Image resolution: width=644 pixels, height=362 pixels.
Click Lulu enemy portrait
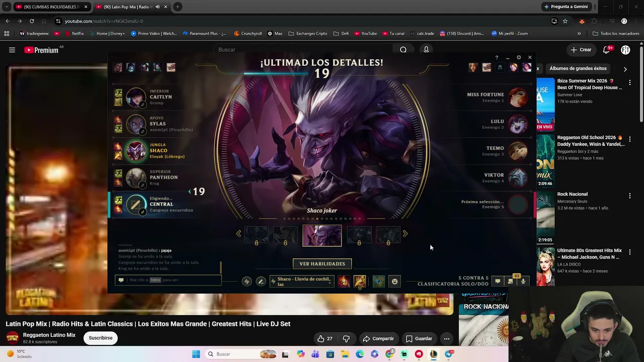point(517,124)
